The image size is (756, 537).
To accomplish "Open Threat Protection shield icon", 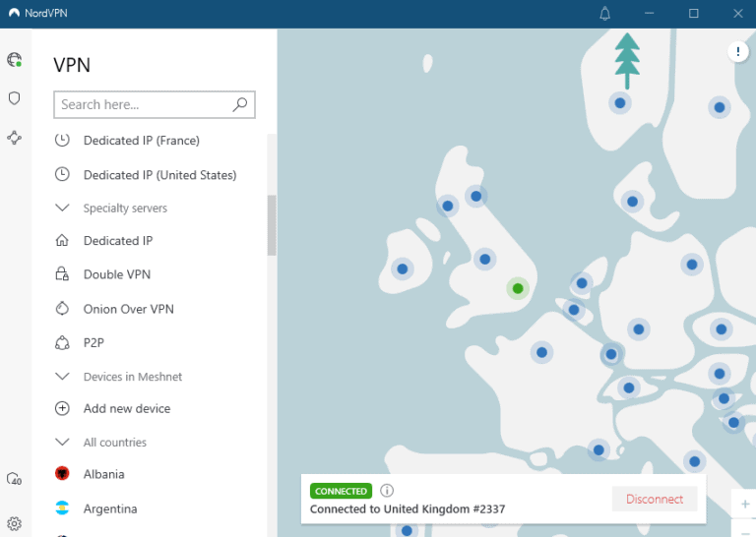I will [14, 98].
